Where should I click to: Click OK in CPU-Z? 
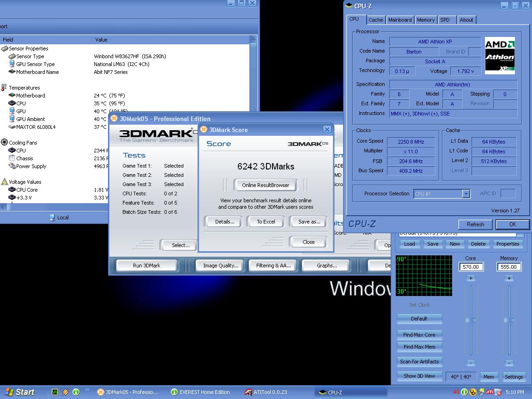(512, 224)
